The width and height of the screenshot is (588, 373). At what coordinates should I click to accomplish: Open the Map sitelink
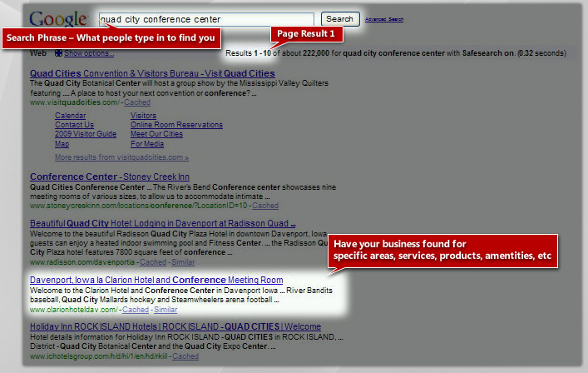62,144
